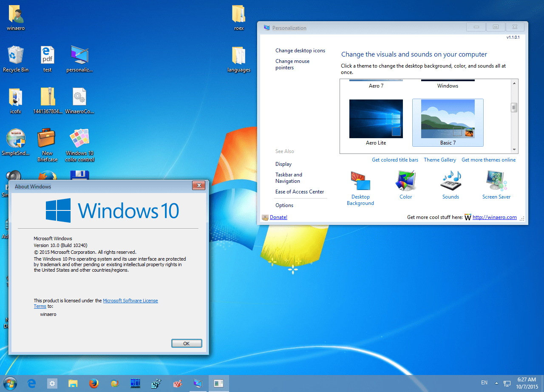This screenshot has height=392, width=544.
Task: Open Desktop Background settings icon
Action: coord(360,181)
